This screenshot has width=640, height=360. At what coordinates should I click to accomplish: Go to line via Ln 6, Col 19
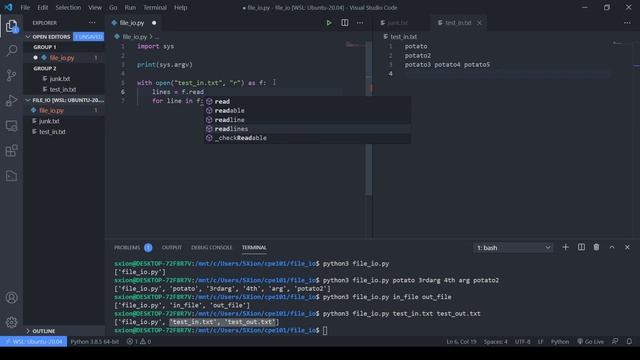pyautogui.click(x=461, y=342)
